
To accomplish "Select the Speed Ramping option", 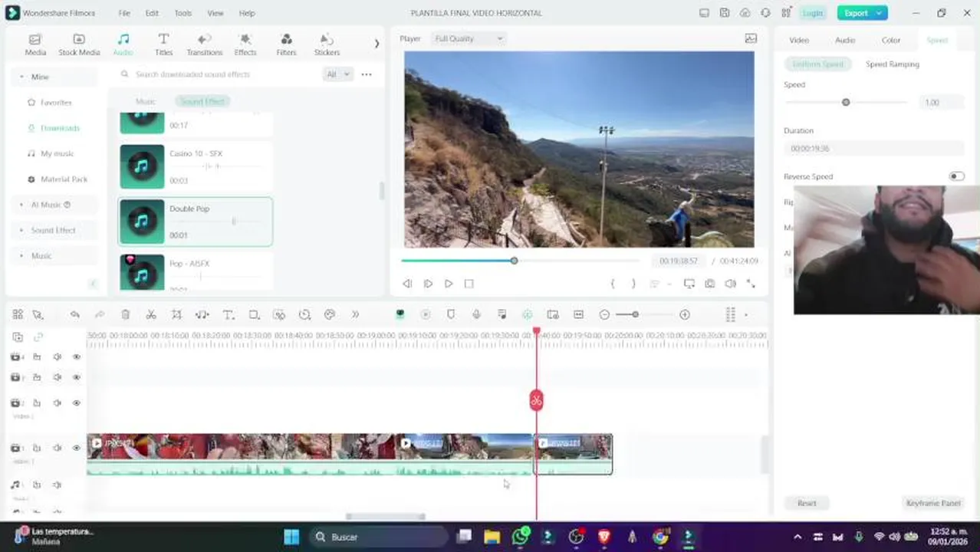I will click(x=893, y=64).
